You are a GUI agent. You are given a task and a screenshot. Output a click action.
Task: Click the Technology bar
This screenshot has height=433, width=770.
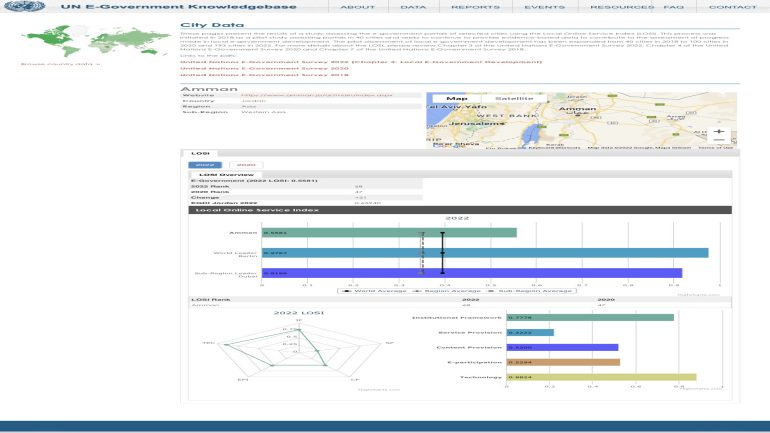tap(602, 377)
